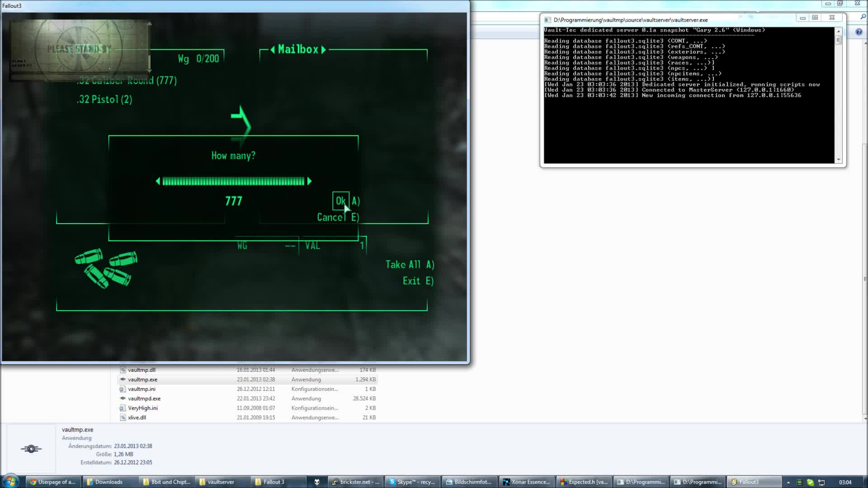This screenshot has height=488, width=868.
Task: Click the show hidden icons tray arrow
Action: tap(788, 482)
